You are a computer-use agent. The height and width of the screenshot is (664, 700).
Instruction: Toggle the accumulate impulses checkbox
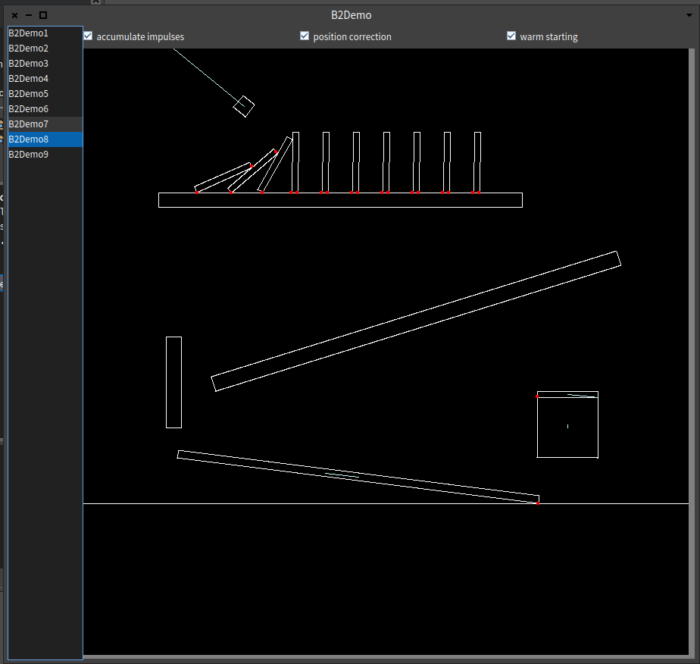88,36
